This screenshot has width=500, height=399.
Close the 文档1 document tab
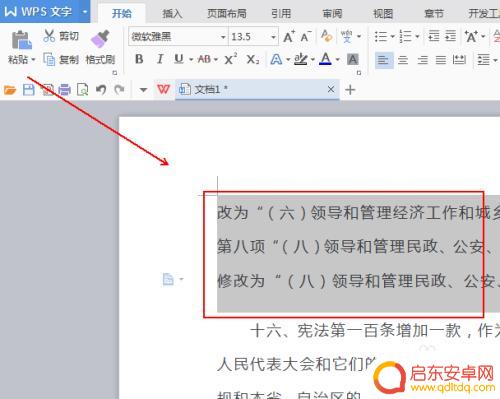click(x=331, y=89)
